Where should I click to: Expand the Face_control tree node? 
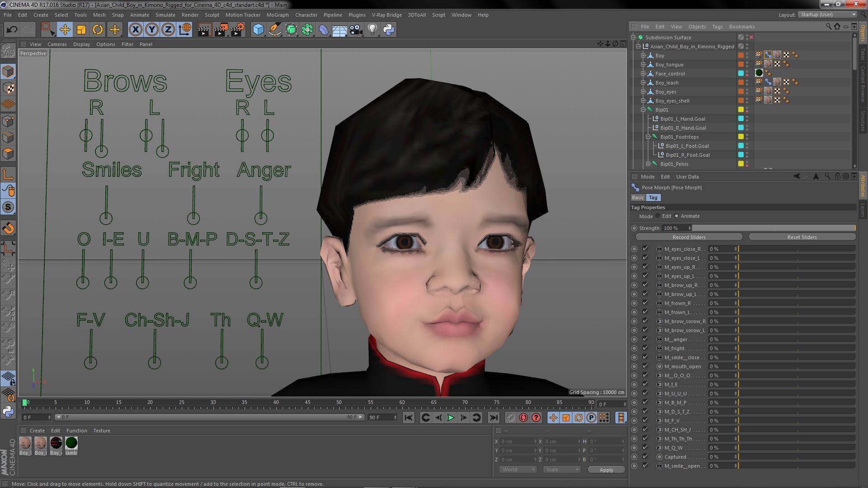pos(643,74)
